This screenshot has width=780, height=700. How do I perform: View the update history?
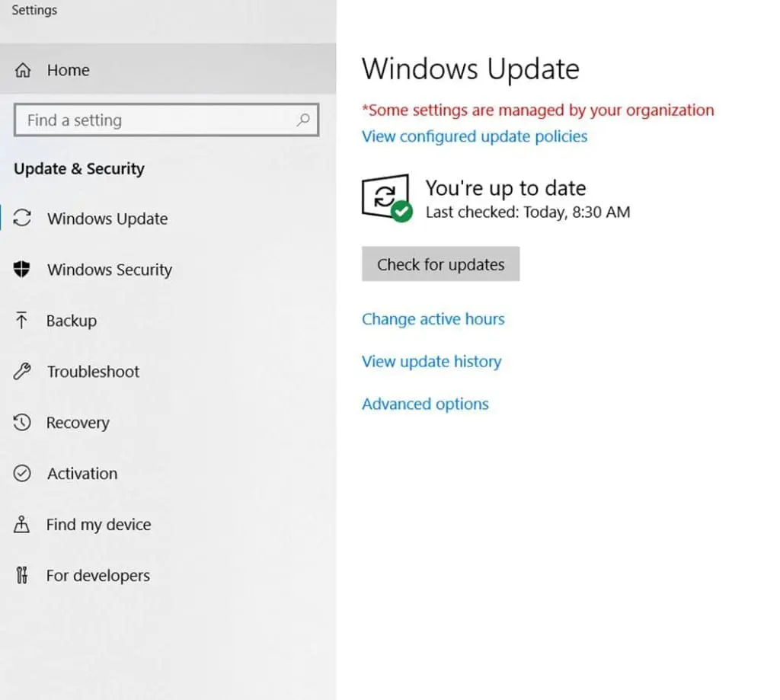coord(431,361)
